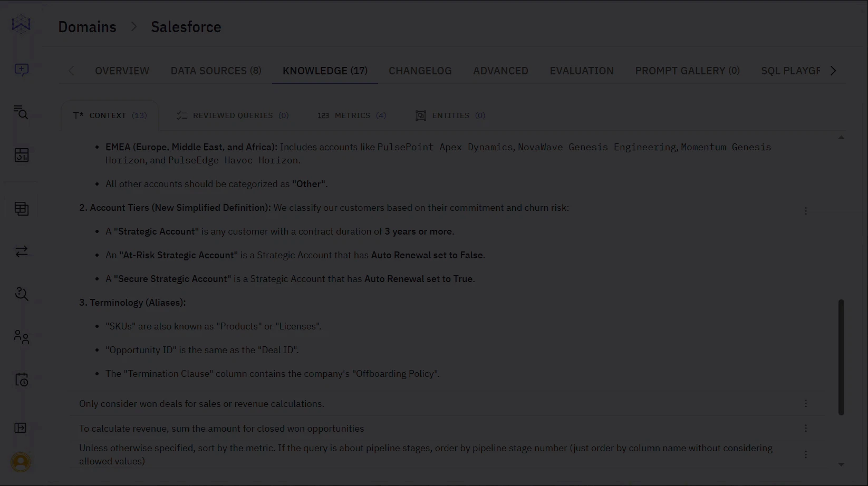The width and height of the screenshot is (868, 486).
Task: Open the feedback chat icon in the sidebar
Action: click(21, 70)
